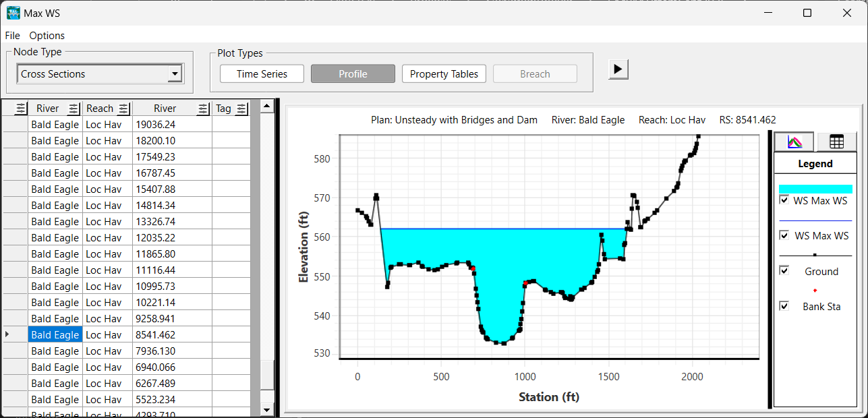Open the Node Type Cross Sections dropdown
The height and width of the screenshot is (418, 868).
tap(175, 74)
